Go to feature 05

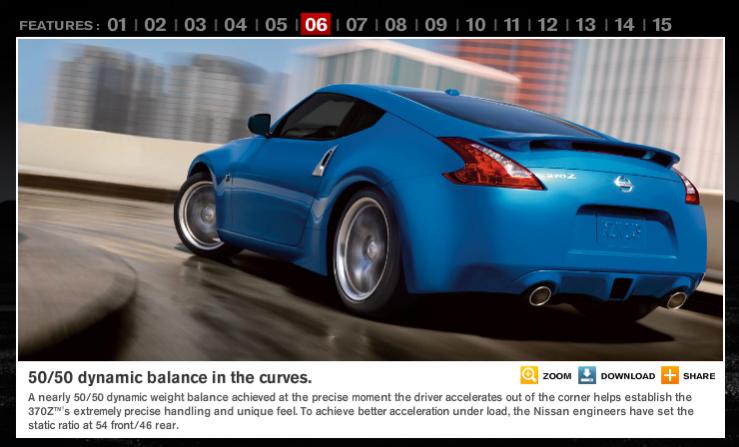[276, 25]
